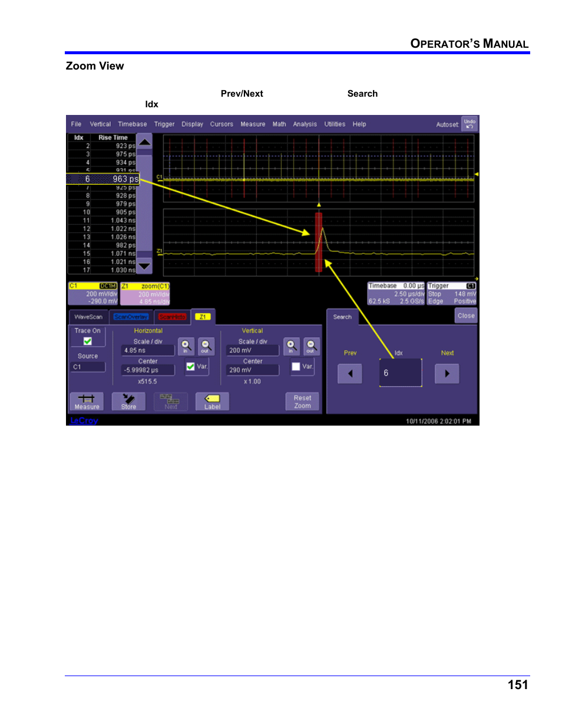This screenshot has width=562, height=728.
Task: Select the Z1 tab
Action: pyautogui.click(x=203, y=317)
